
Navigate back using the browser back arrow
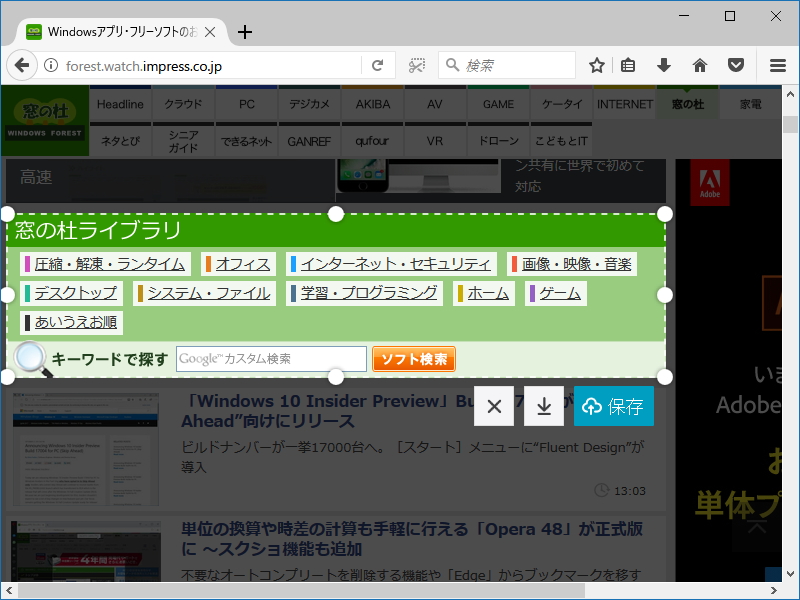point(21,64)
